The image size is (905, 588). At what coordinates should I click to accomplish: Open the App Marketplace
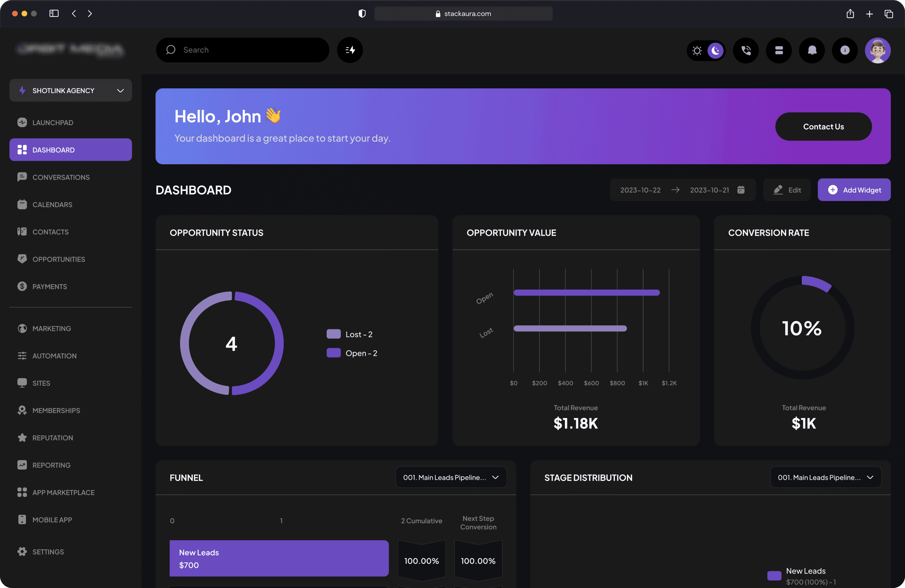64,492
